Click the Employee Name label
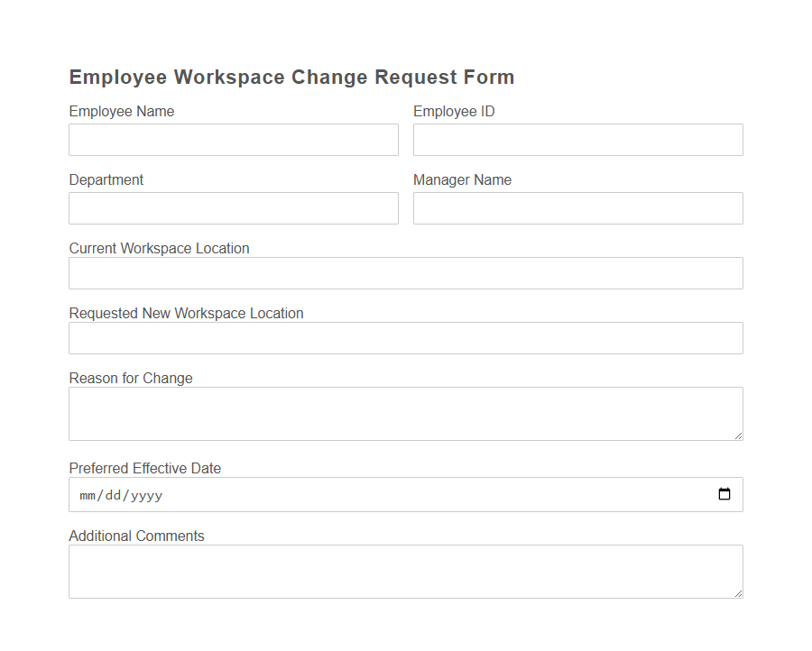812x651 pixels. [122, 111]
